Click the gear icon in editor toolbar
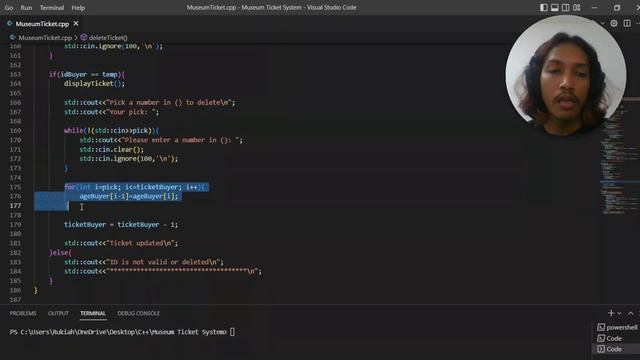640x360 pixels. coord(614,24)
